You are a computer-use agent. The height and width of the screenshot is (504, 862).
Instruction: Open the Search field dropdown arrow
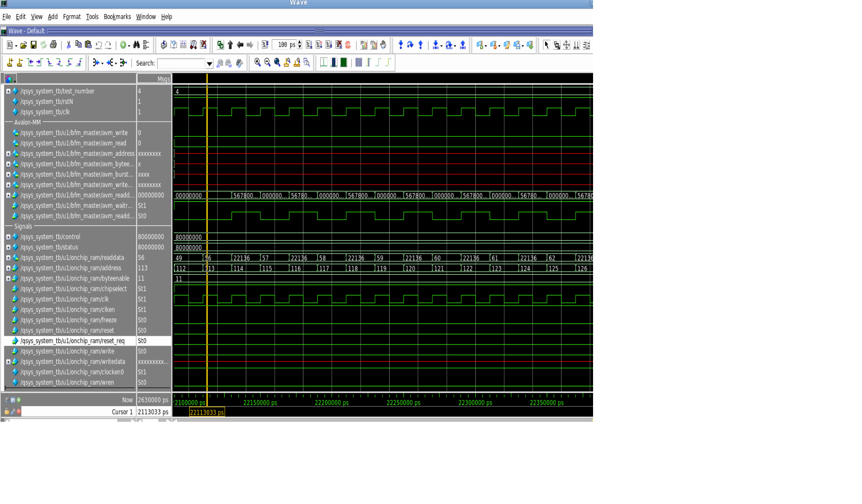click(x=209, y=63)
